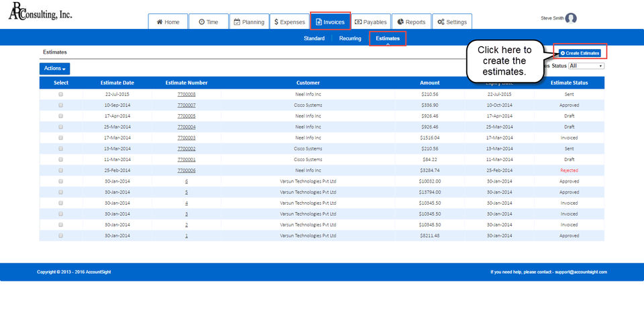Click the Create Estimates button

click(x=580, y=53)
